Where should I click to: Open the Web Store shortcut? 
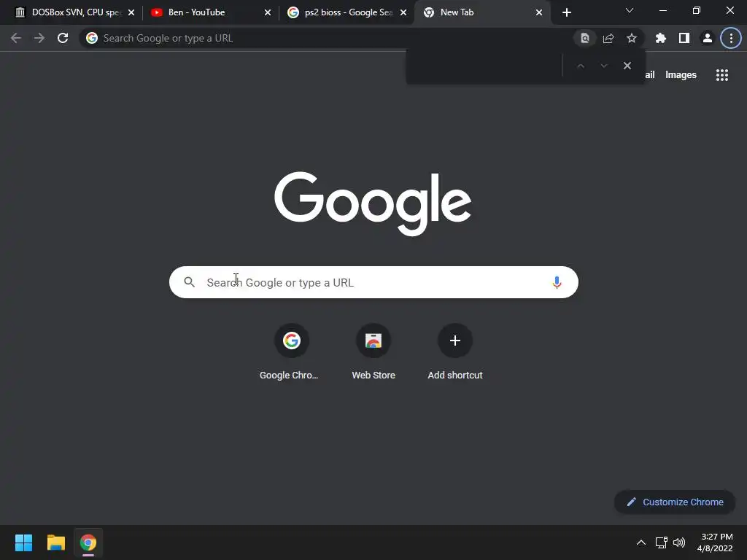(x=373, y=352)
